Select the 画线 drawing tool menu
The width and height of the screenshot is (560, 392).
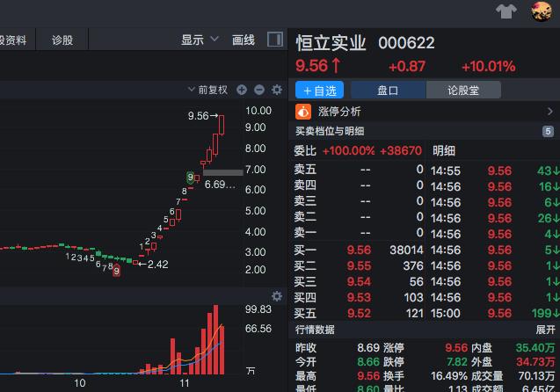244,40
